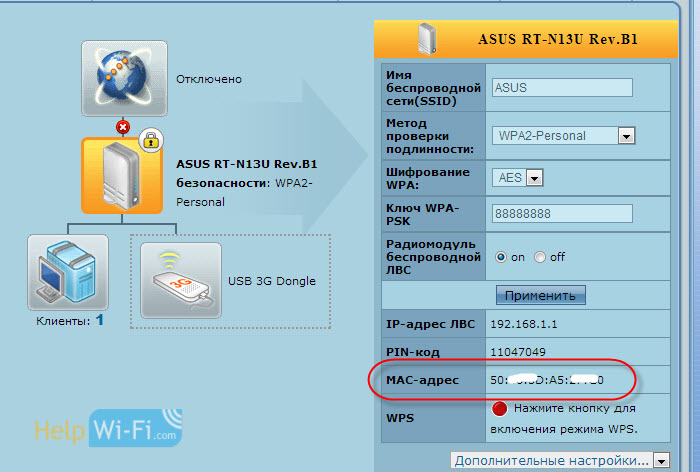Image resolution: width=700 pixels, height=472 pixels.
Task: Click the red disconnected X icon
Action: coord(123,127)
